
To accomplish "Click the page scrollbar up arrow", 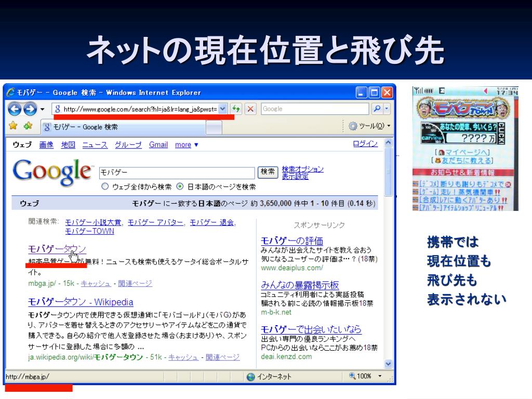I will coord(389,142).
